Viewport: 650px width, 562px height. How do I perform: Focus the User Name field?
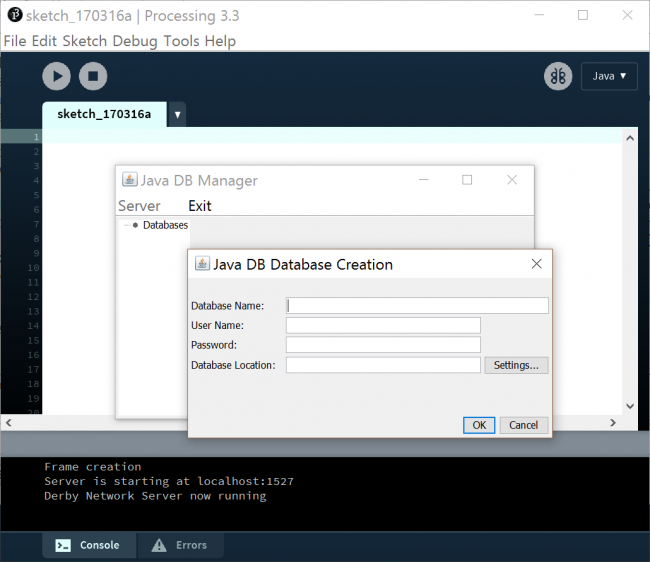pyautogui.click(x=383, y=325)
